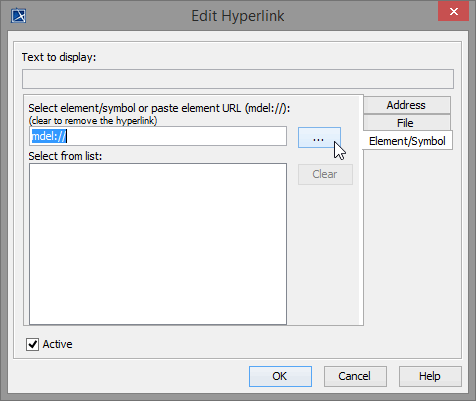This screenshot has height=401, width=476.
Task: Click the Active label next to the checkbox
Action: [x=57, y=344]
